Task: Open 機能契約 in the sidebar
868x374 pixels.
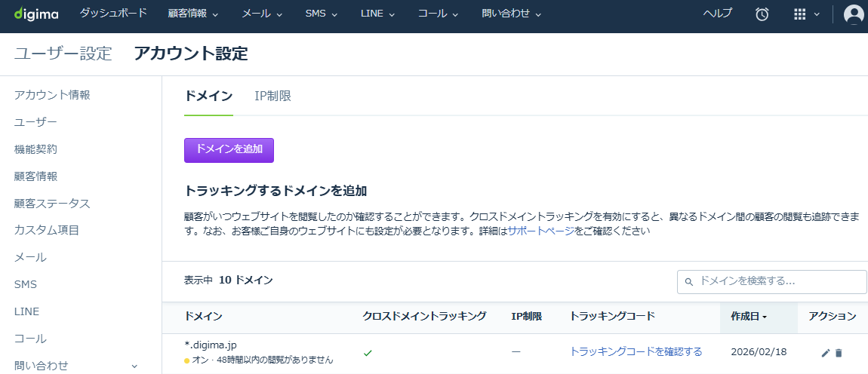Action: pyautogui.click(x=35, y=149)
